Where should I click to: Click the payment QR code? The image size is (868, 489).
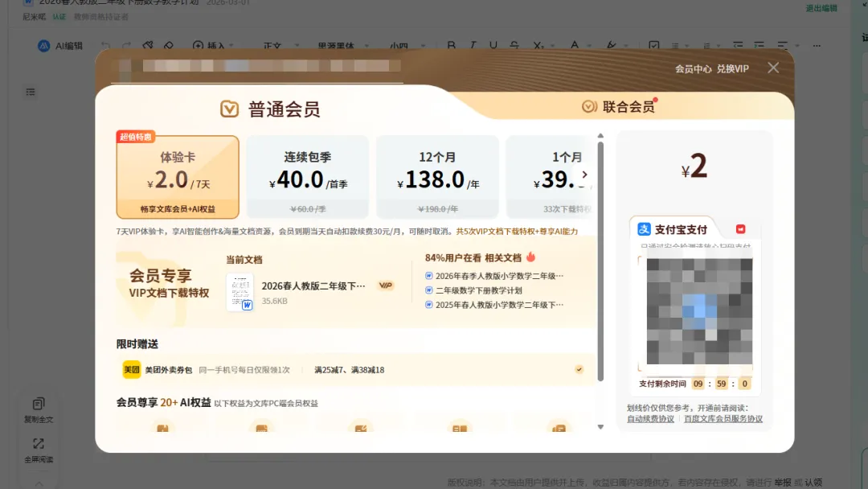(x=699, y=311)
